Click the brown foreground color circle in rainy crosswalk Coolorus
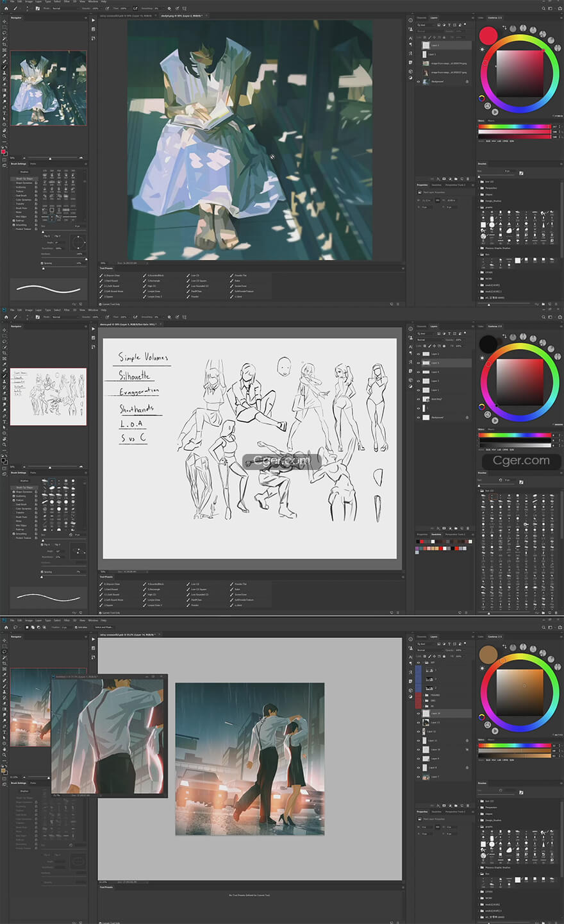The image size is (564, 924). click(x=488, y=655)
